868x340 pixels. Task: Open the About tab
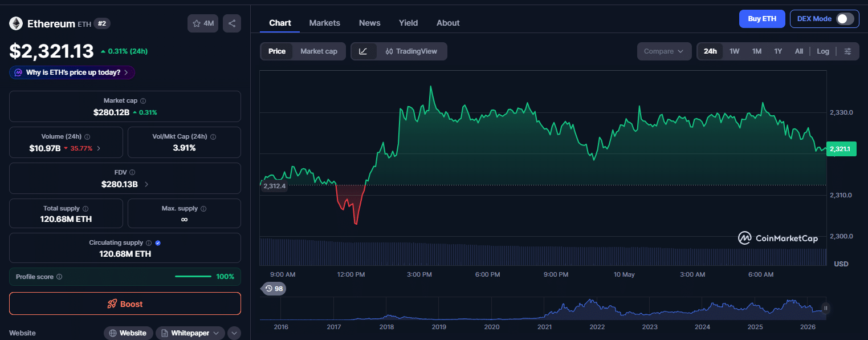click(448, 23)
